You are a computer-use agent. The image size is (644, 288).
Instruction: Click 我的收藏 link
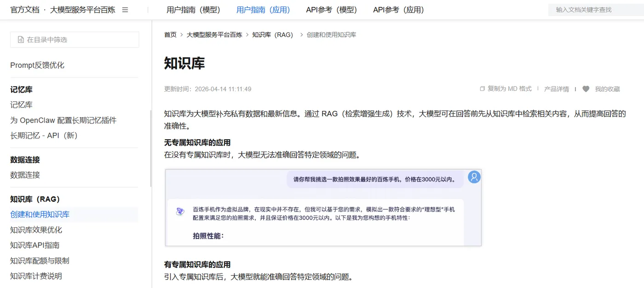coord(607,89)
